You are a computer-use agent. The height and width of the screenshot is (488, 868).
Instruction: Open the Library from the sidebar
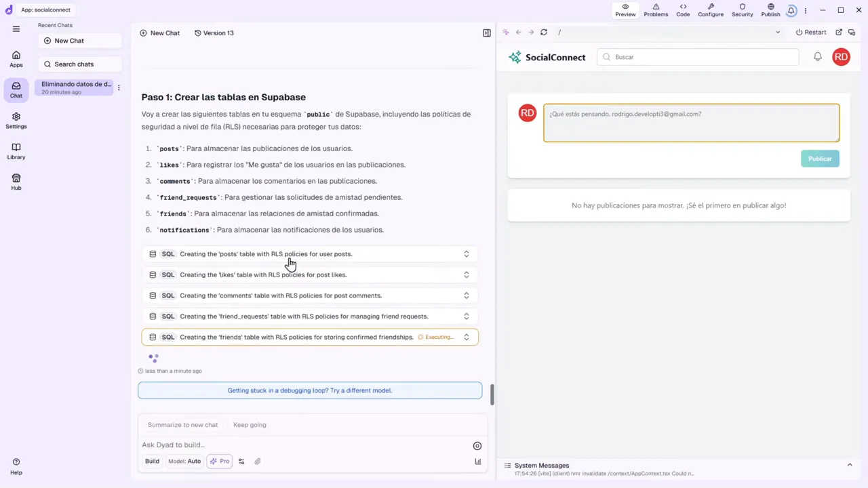click(x=16, y=151)
